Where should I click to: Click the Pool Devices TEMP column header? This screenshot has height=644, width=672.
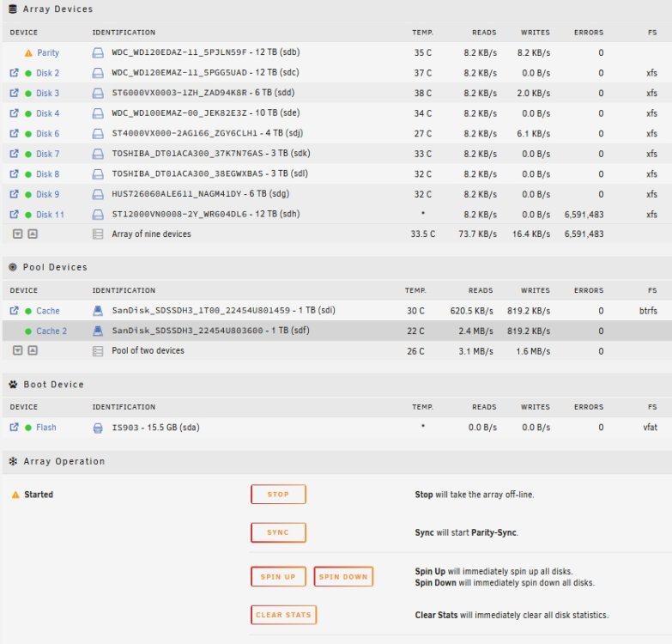coord(415,291)
